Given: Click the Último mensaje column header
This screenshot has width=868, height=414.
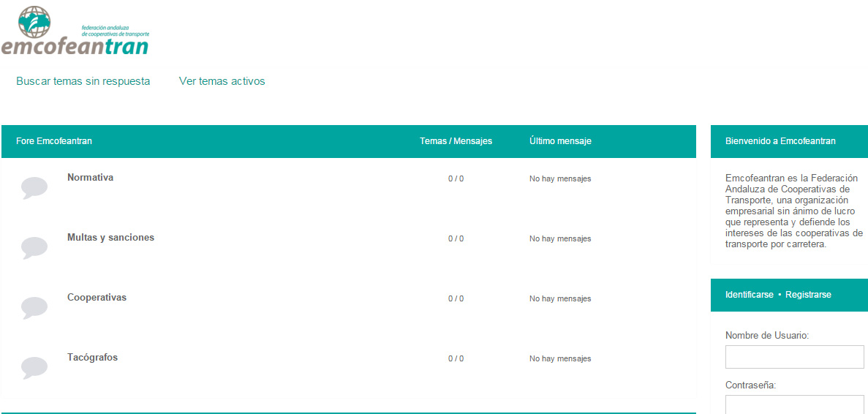Looking at the screenshot, I should pos(560,141).
